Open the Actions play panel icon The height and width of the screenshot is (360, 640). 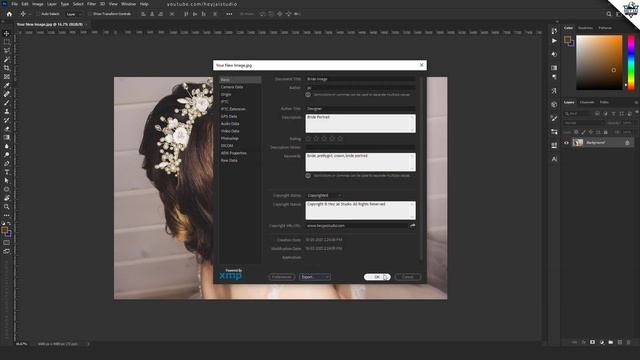point(554,41)
